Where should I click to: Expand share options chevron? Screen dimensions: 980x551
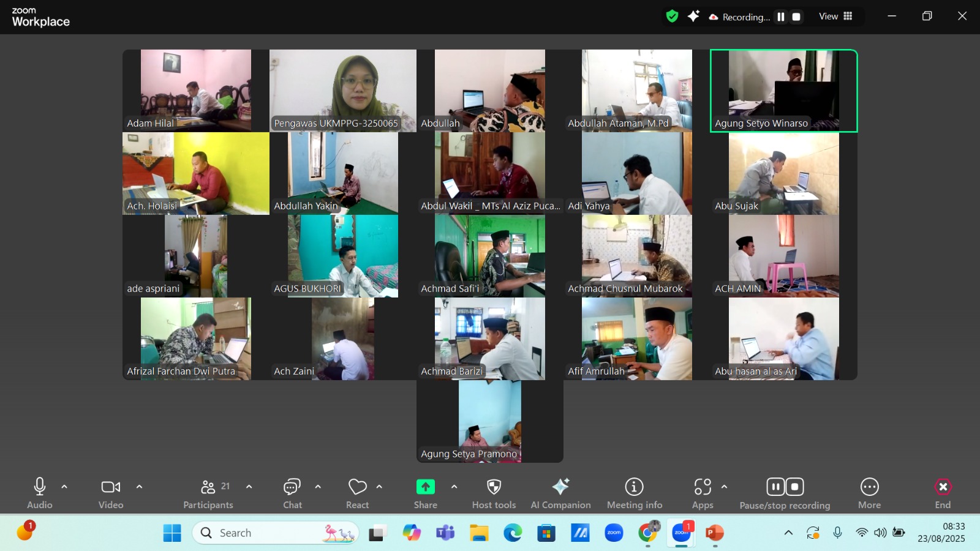454,487
